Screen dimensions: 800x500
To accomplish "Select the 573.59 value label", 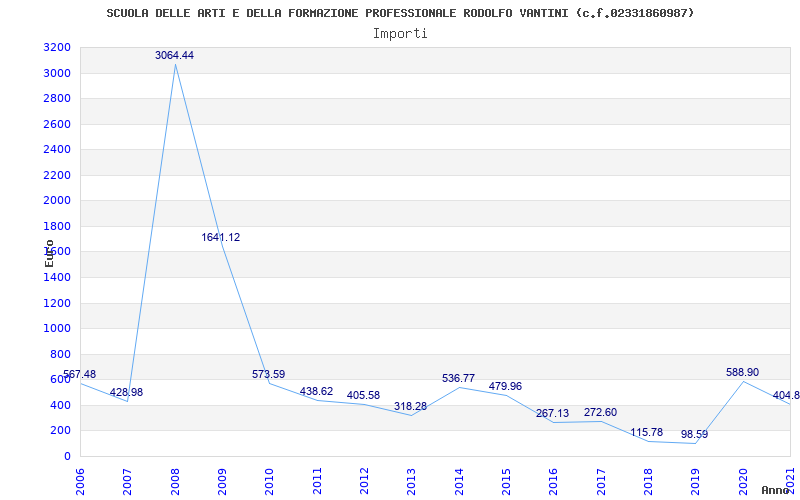I will (268, 374).
